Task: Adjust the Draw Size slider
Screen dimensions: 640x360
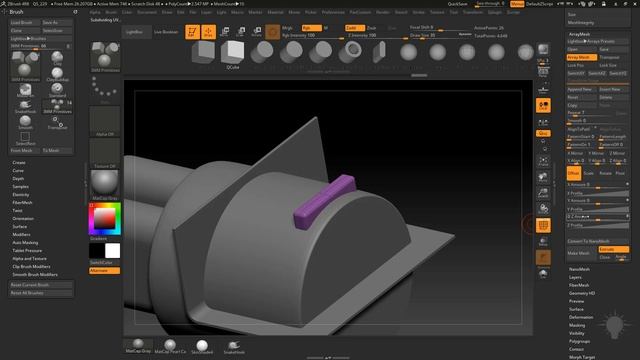Action: pos(442,36)
